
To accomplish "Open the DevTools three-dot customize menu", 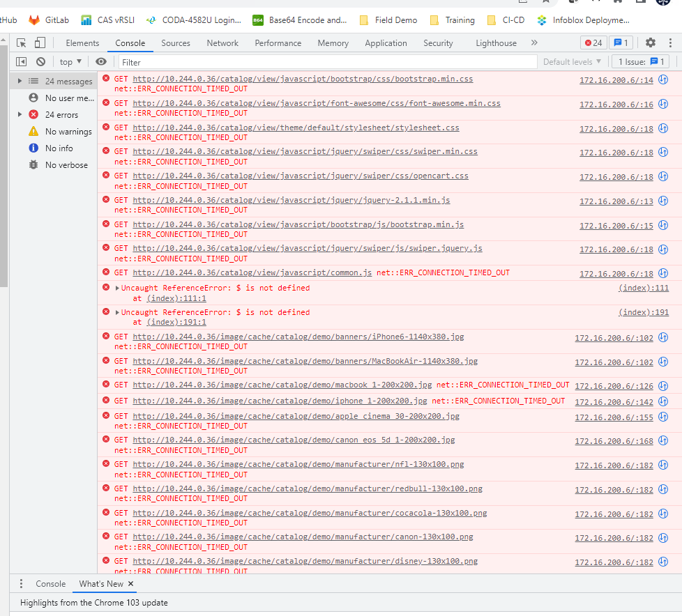I will (x=670, y=43).
